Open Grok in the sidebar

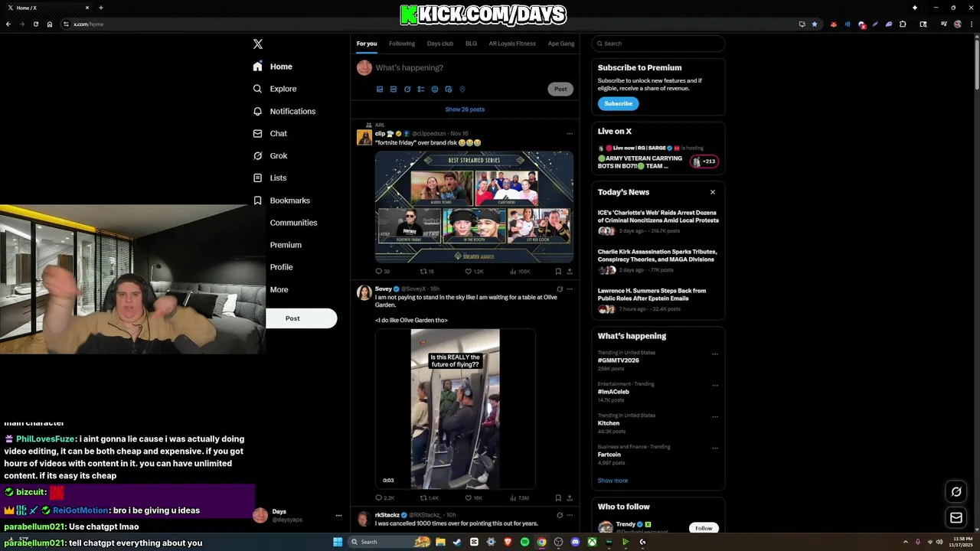269,155
